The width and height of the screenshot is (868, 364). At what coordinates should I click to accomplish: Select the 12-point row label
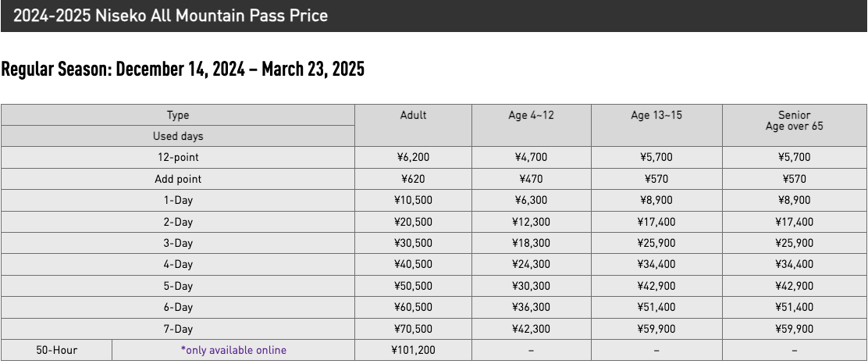178,157
